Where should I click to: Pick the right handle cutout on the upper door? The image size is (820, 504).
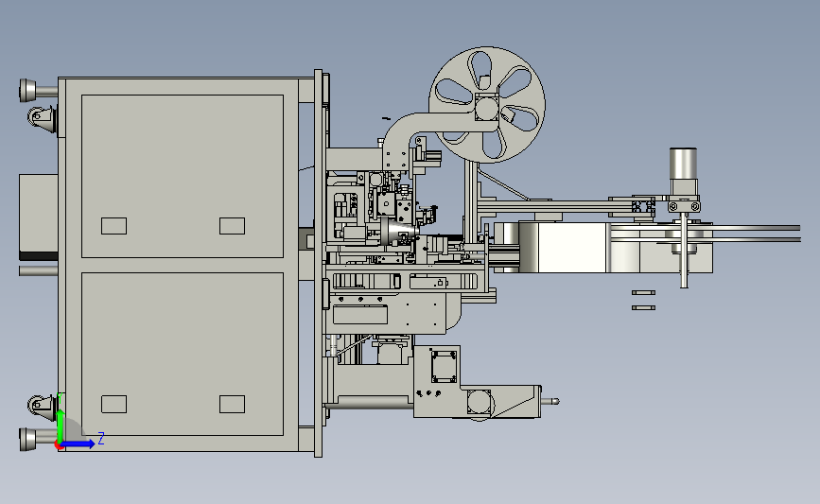tap(233, 226)
